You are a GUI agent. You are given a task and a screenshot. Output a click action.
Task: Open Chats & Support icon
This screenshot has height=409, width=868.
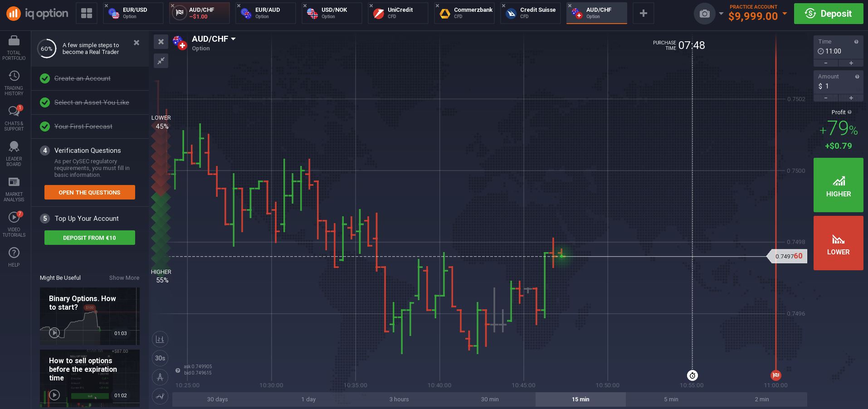click(14, 111)
